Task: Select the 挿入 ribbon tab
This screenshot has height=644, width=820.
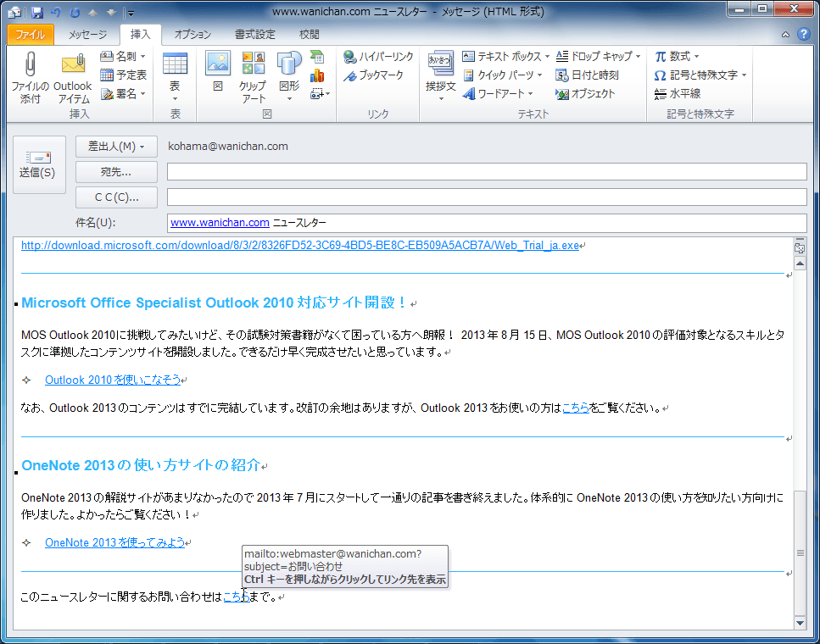Action: 140,35
